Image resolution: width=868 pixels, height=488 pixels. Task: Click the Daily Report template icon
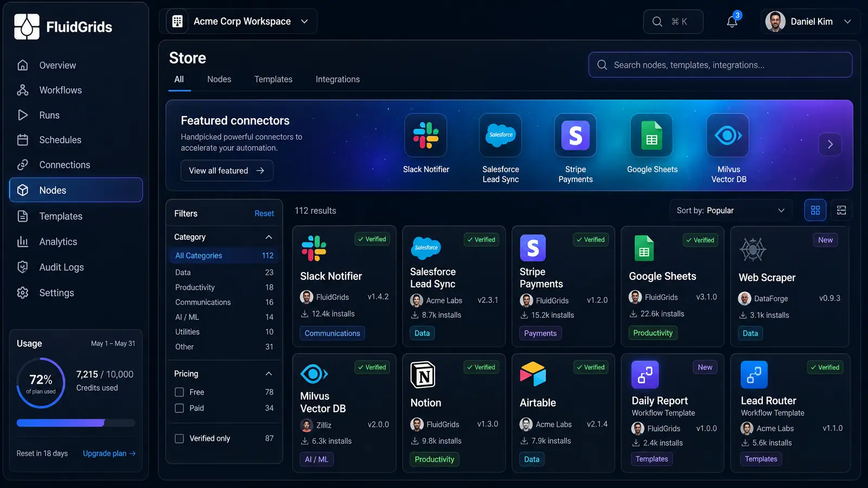tap(645, 375)
